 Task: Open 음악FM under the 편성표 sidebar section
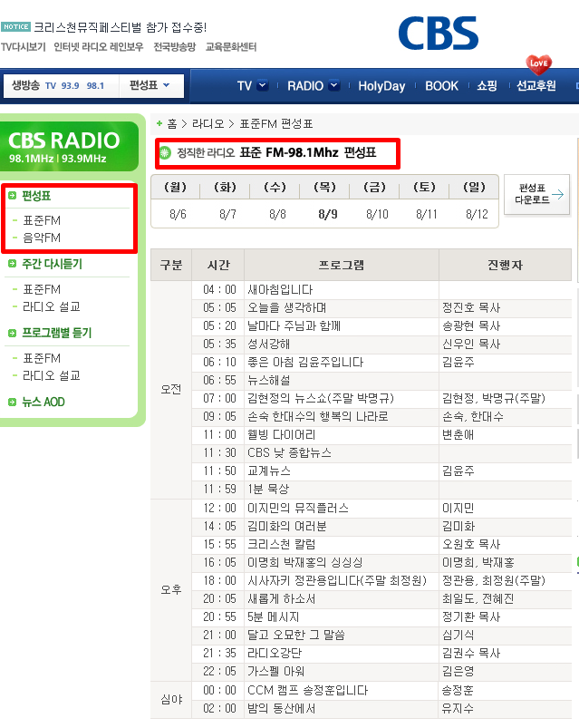42,238
